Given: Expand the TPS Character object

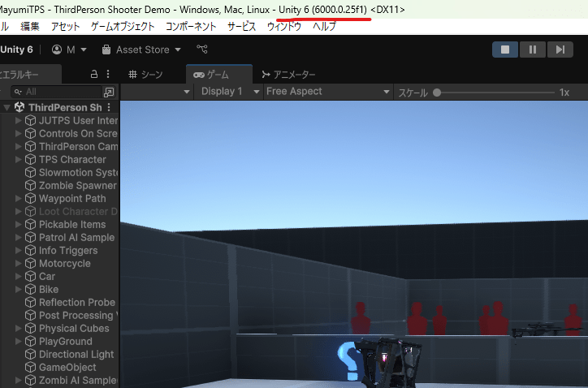Looking at the screenshot, I should pyautogui.click(x=18, y=159).
